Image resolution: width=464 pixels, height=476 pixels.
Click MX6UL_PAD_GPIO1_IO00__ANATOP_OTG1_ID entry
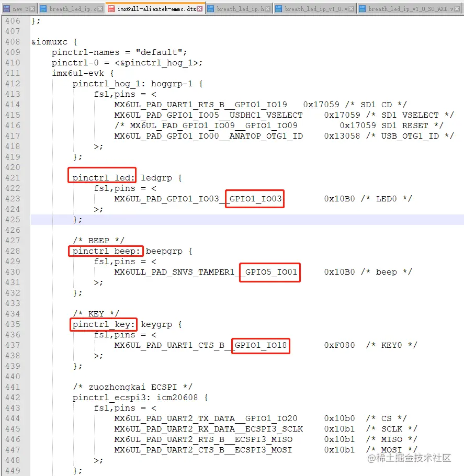pyautogui.click(x=209, y=136)
